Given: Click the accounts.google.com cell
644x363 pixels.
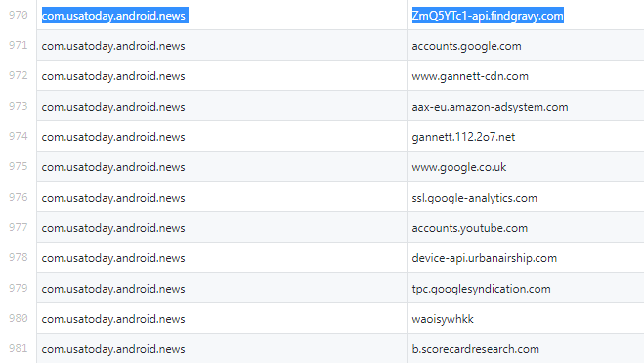Looking at the screenshot, I should pos(526,46).
